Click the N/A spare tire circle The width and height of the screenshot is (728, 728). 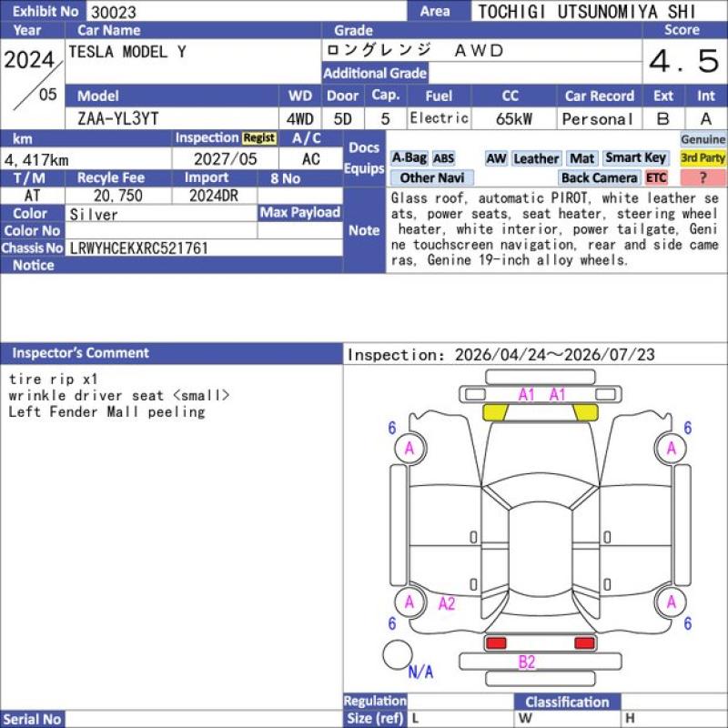point(398,654)
